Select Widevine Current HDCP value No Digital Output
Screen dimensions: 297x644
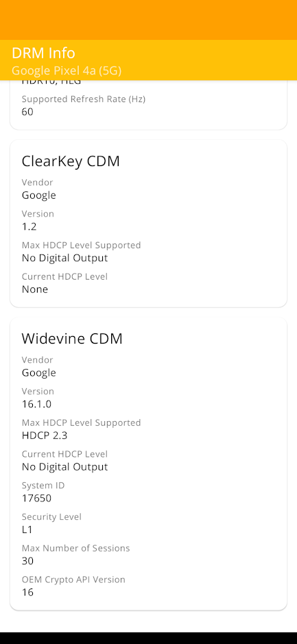tap(64, 467)
